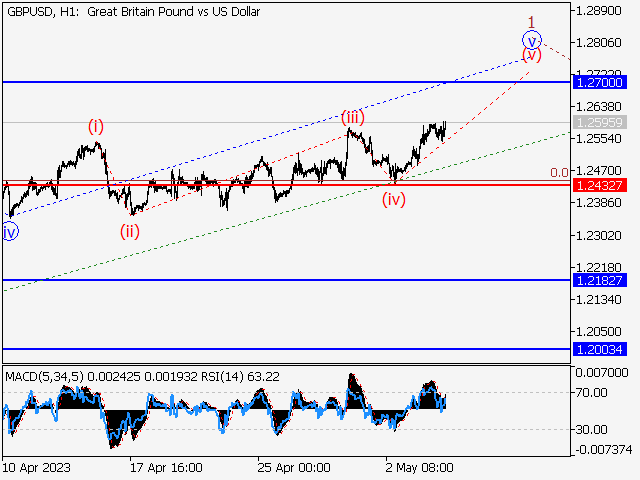Click the grey current price 1.25959 label
640x480 pixels.
pos(600,122)
